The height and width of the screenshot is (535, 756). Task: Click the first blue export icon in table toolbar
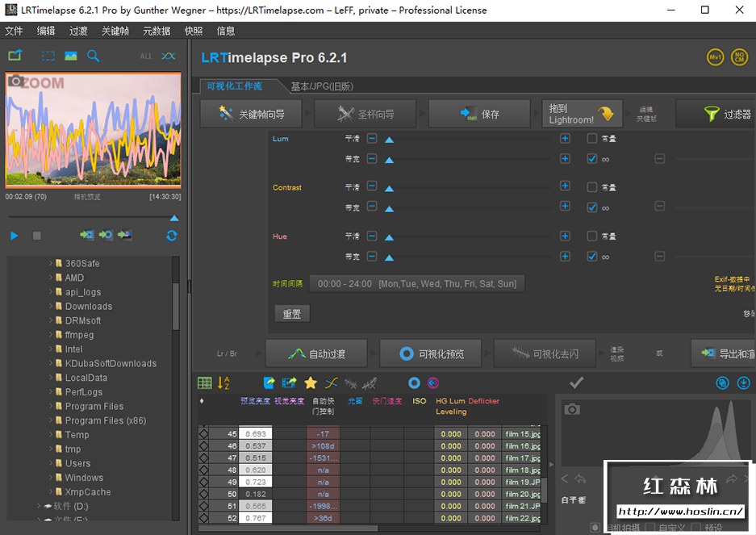pos(269,383)
